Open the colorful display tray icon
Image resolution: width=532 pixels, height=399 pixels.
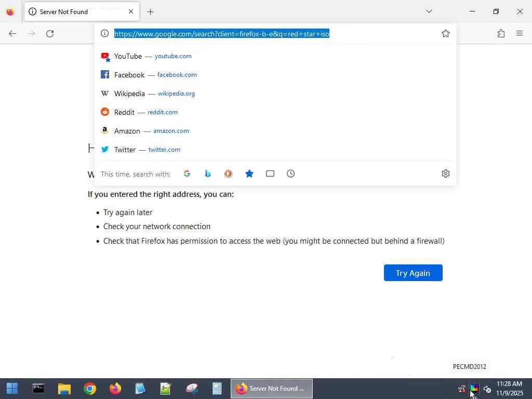point(474,389)
